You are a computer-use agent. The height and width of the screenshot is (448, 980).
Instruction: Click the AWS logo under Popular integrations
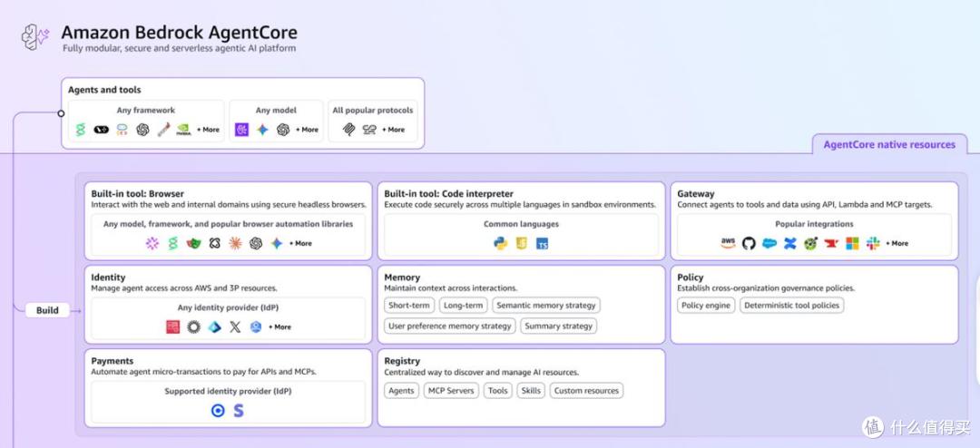point(728,243)
